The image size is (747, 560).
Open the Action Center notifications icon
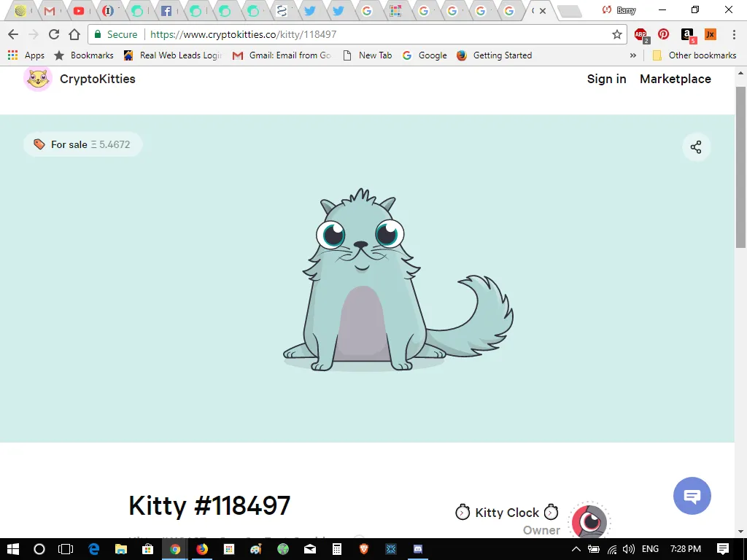click(723, 549)
